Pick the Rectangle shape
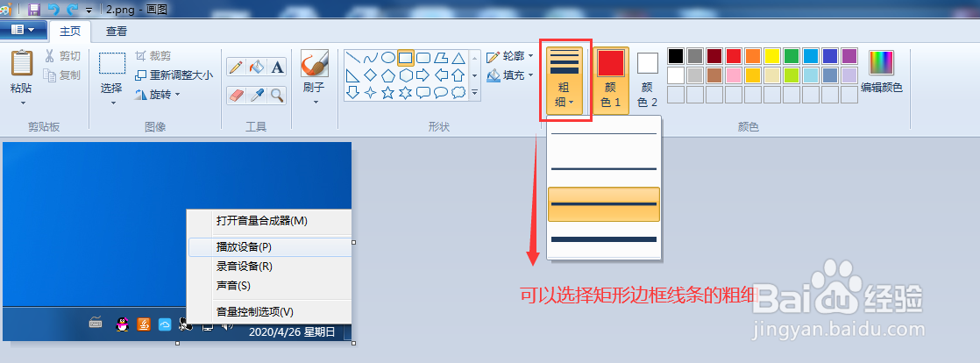Image resolution: width=980 pixels, height=363 pixels. click(x=406, y=58)
